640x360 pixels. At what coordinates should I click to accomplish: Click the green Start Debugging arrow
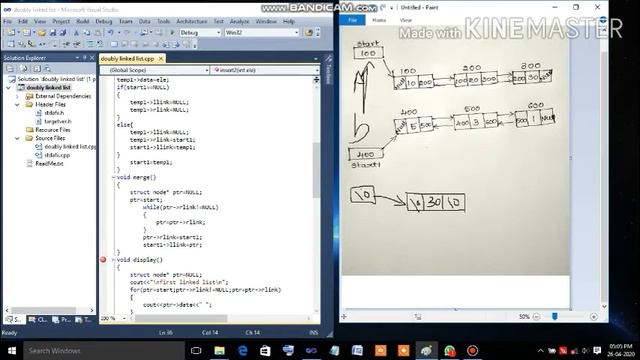coord(172,32)
